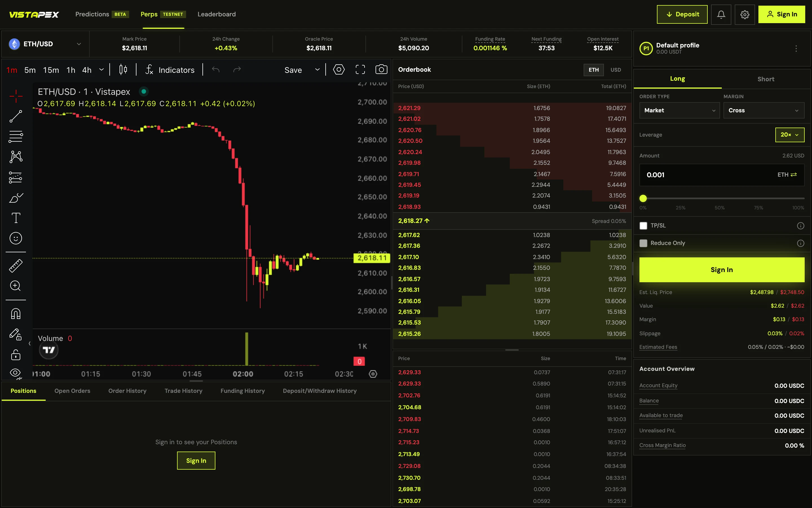Switch chart to fullscreen mode
Image resolution: width=812 pixels, height=508 pixels.
click(x=360, y=69)
